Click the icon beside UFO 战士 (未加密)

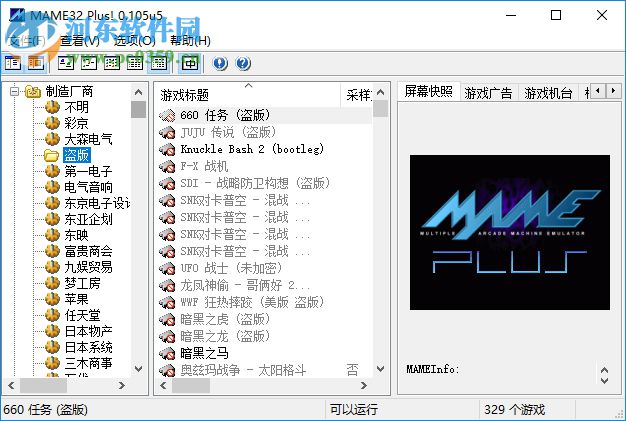(x=167, y=269)
